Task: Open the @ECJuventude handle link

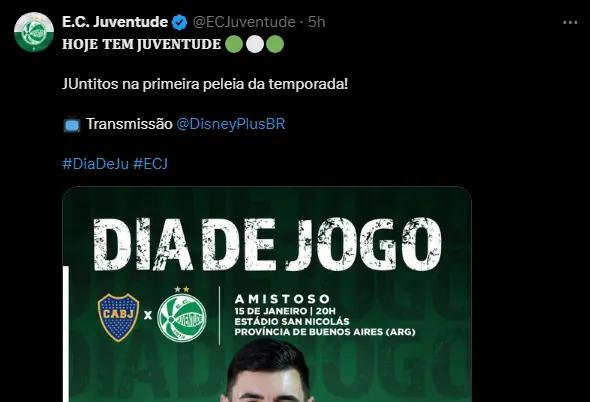Action: (244, 22)
